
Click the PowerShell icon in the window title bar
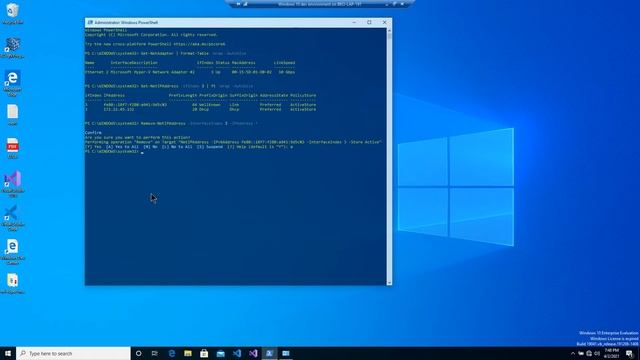click(90, 22)
